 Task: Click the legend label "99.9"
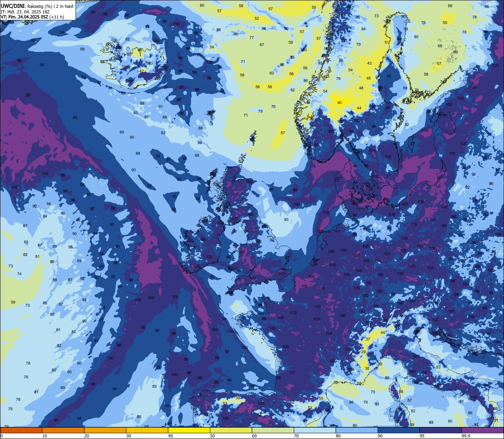click(466, 436)
